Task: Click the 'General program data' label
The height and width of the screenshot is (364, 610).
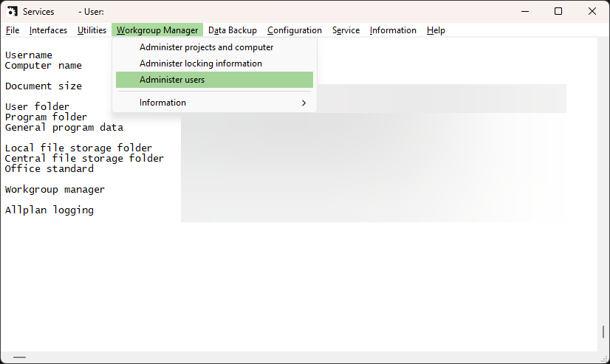Action: 64,128
